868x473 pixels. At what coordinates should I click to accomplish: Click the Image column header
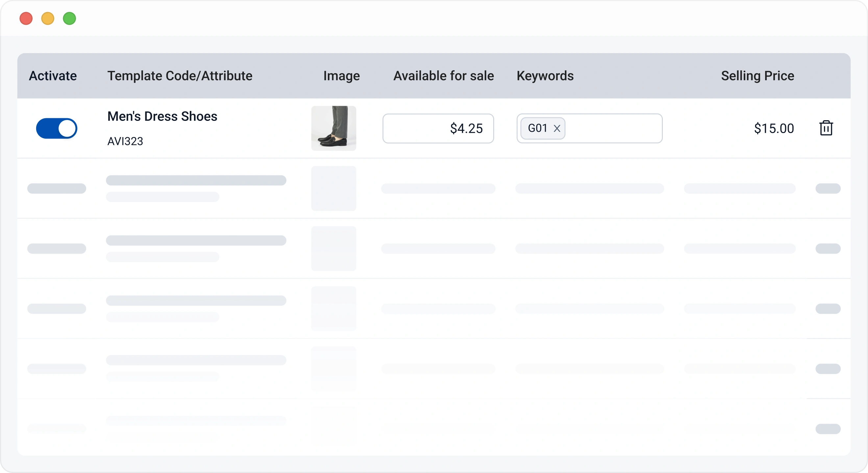pos(341,76)
